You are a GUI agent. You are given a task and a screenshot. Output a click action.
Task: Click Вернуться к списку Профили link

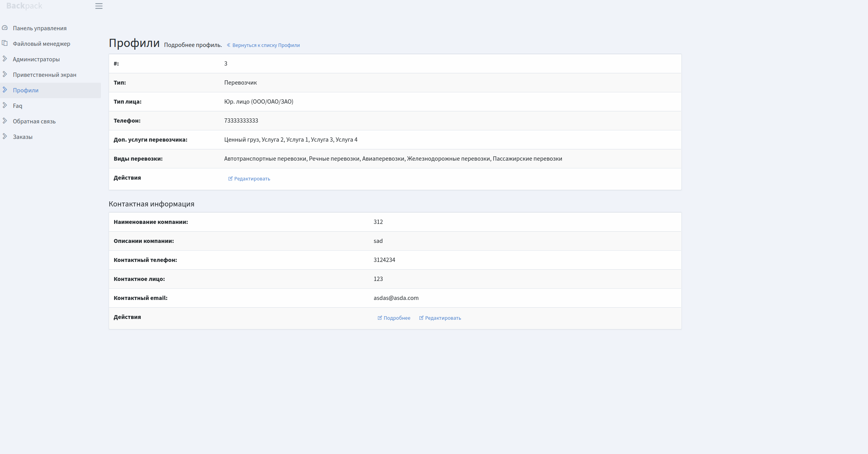(266, 45)
